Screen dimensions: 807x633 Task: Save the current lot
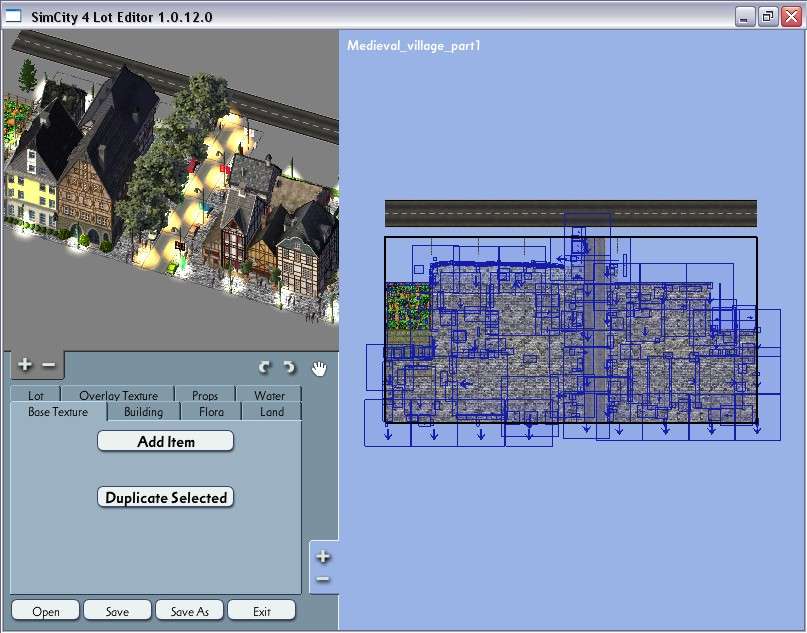click(x=117, y=611)
